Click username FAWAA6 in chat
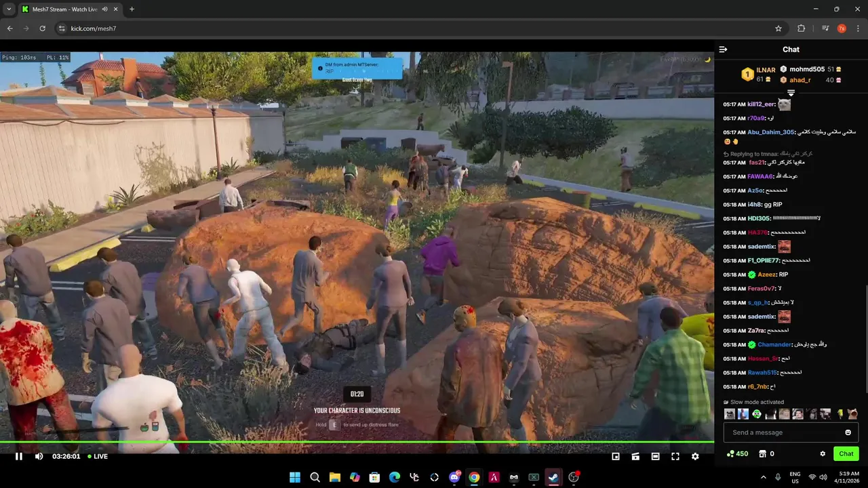 click(x=761, y=176)
